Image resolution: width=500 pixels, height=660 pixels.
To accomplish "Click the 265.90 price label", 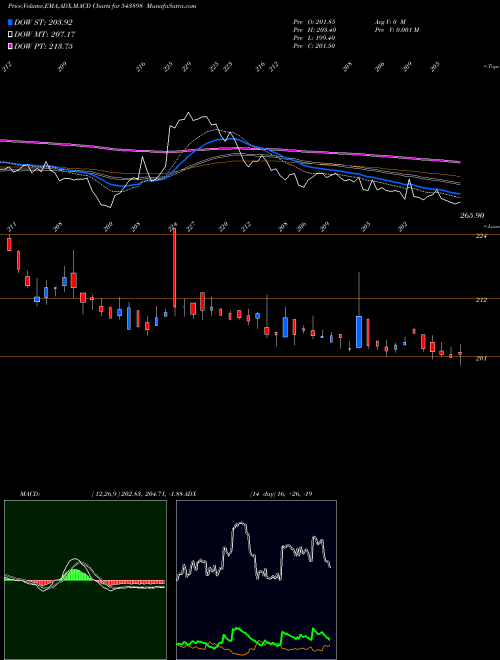I will 472,215.
